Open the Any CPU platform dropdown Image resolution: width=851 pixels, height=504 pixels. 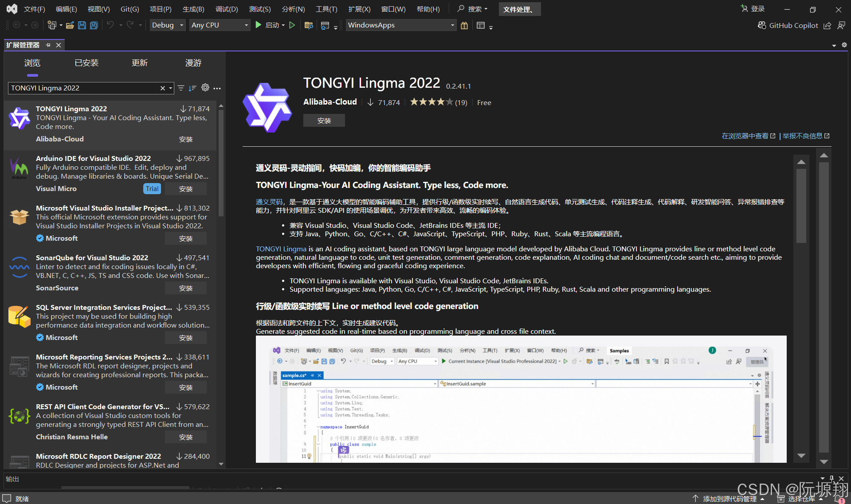pyautogui.click(x=220, y=25)
